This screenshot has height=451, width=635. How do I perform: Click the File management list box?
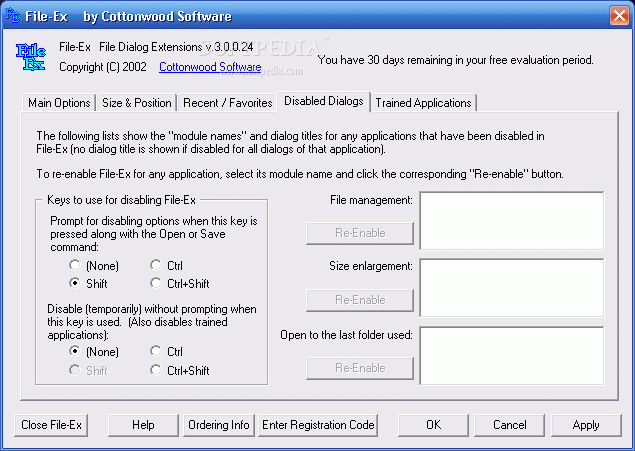click(512, 221)
